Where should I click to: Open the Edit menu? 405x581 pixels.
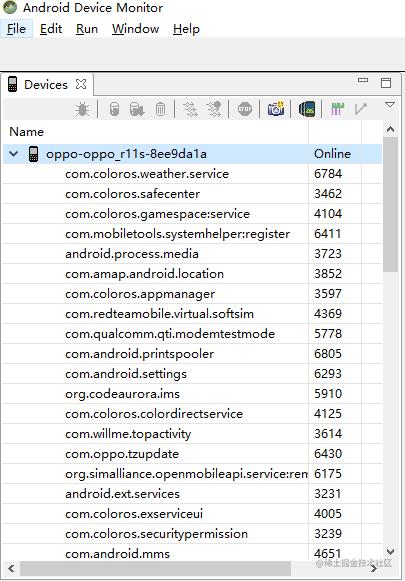coord(51,29)
